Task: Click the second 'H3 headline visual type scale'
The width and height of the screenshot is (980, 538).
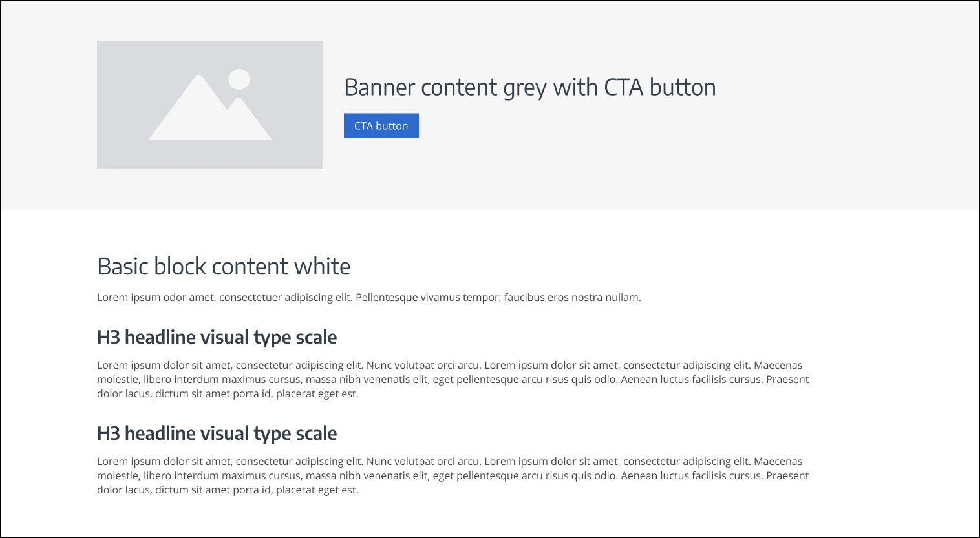Action: pyautogui.click(x=217, y=433)
